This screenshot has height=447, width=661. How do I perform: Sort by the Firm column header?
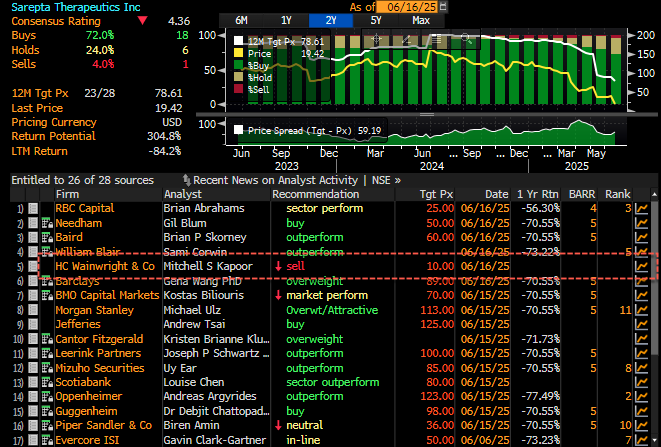coord(67,194)
